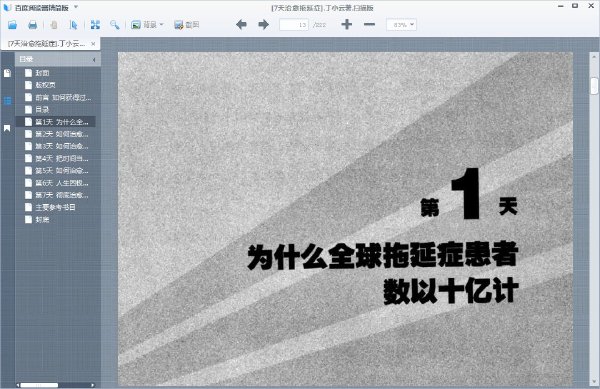Toggle full screen view icon
The width and height of the screenshot is (600, 389).
[95, 25]
